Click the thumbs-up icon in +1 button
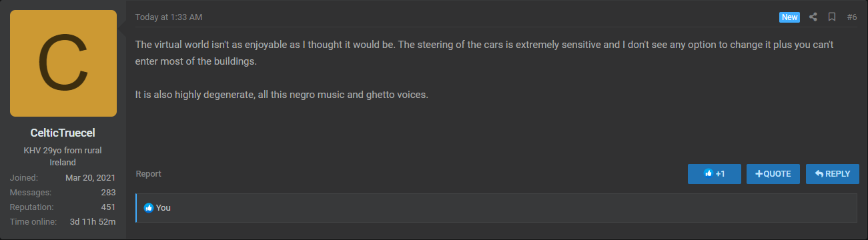868x240 pixels. point(708,174)
